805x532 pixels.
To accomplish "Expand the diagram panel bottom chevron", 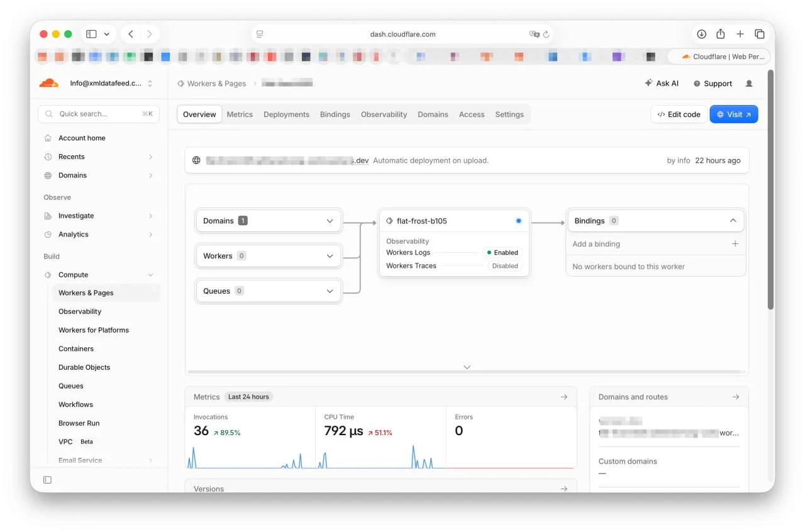I will click(467, 367).
